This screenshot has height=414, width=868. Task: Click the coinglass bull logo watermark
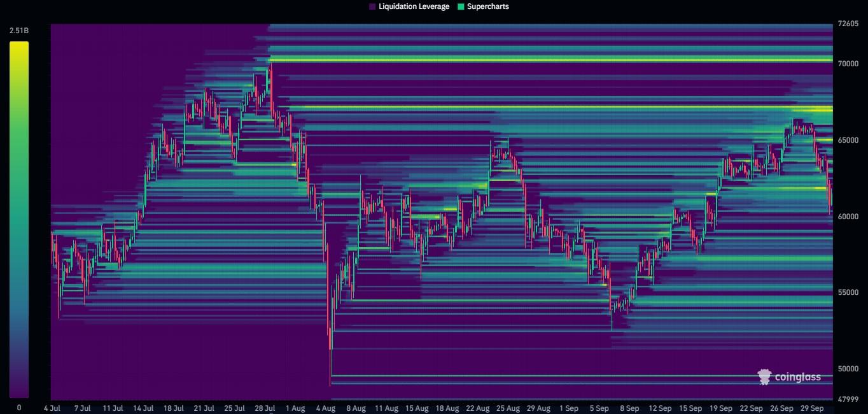pos(763,376)
